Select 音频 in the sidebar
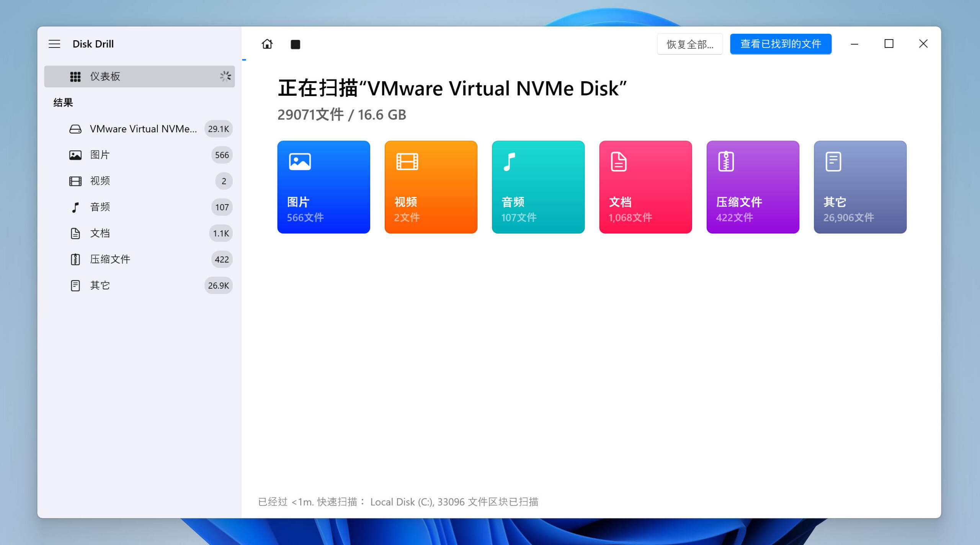 (x=139, y=207)
